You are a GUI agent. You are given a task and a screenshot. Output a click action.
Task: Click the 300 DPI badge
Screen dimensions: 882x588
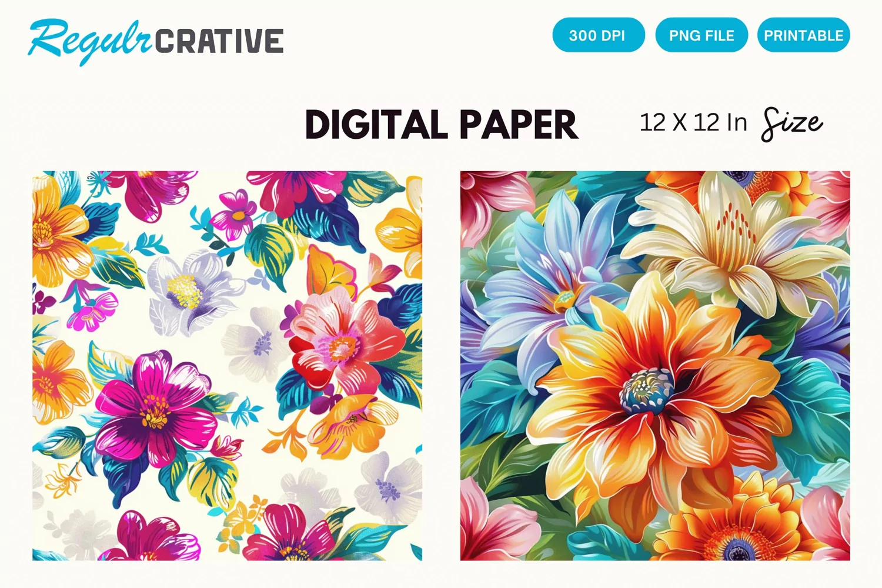599,35
